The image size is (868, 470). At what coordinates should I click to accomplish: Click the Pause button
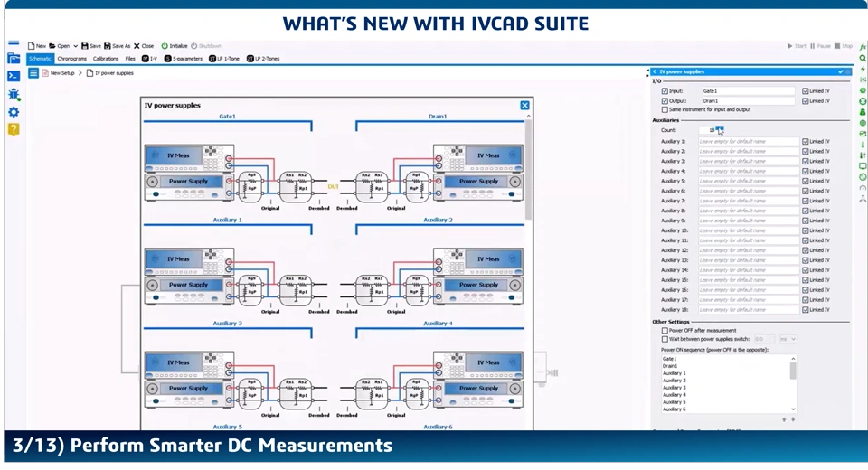pyautogui.click(x=820, y=46)
